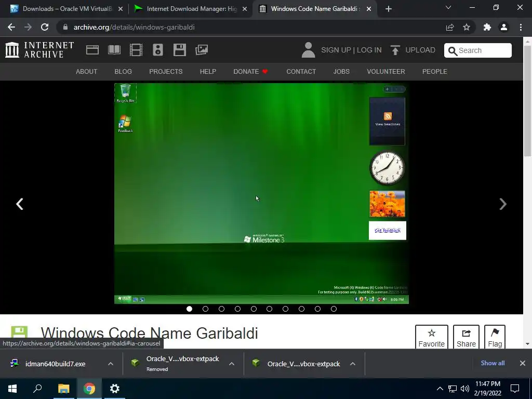
Task: Show hidden system tray icons
Action: click(x=440, y=389)
